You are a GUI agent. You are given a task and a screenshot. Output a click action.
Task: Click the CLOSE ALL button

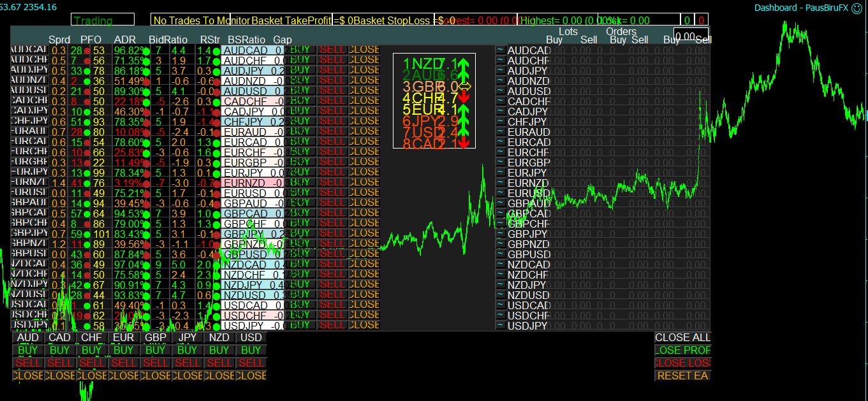(x=682, y=337)
